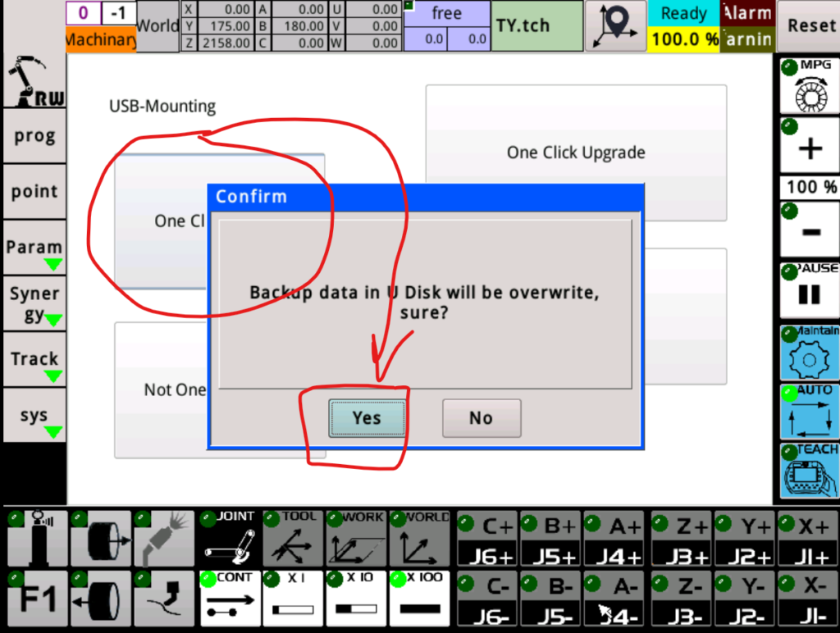Pick the WORLD coordinate system icon
The height and width of the screenshot is (633, 840).
pyautogui.click(x=419, y=538)
